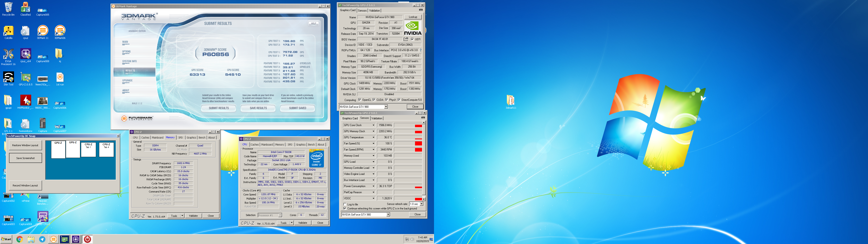Image resolution: width=868 pixels, height=244 pixels.
Task: Open System Info in 3DMark Vantage sidebar
Action: coord(129,61)
